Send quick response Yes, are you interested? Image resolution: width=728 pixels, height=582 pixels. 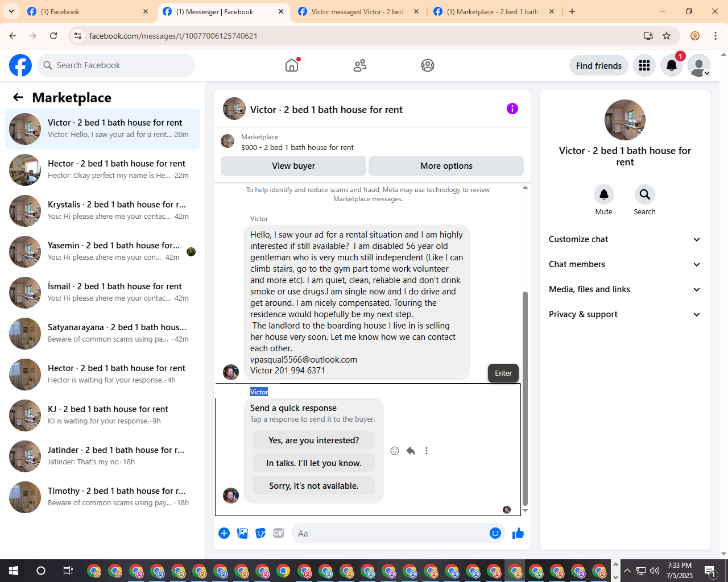coord(314,440)
